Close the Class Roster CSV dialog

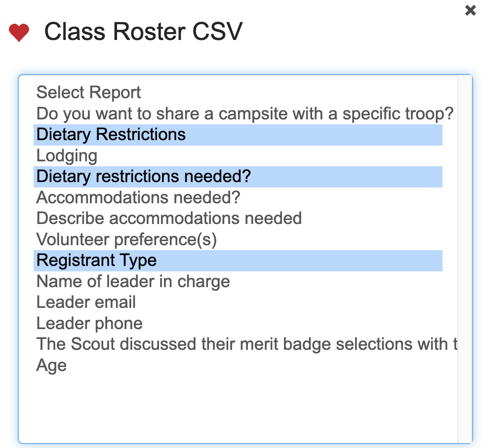[471, 10]
